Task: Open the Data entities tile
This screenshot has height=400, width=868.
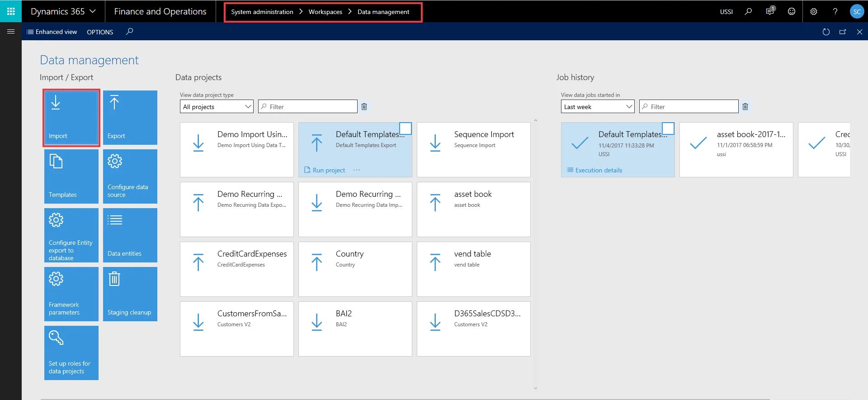Action: (130, 235)
